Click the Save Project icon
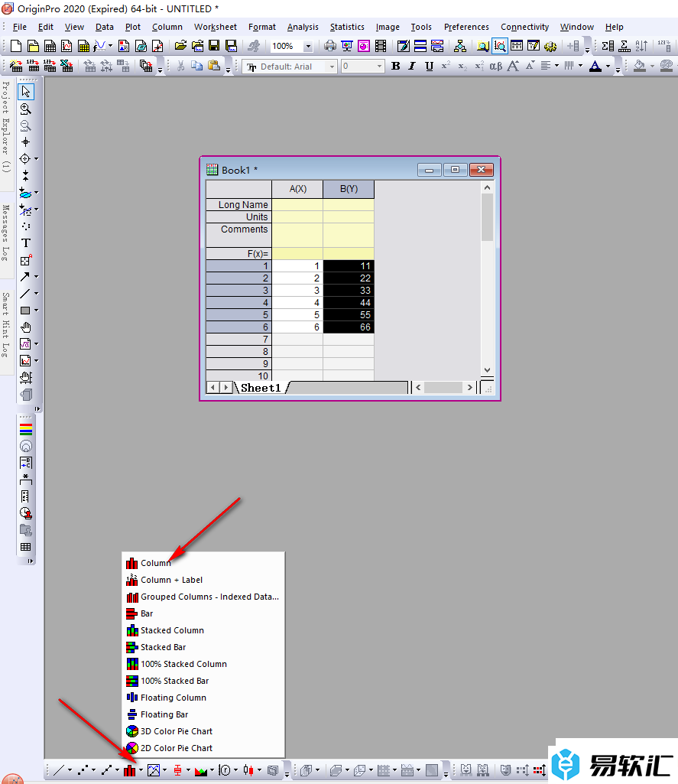This screenshot has height=784, width=678. [214, 47]
